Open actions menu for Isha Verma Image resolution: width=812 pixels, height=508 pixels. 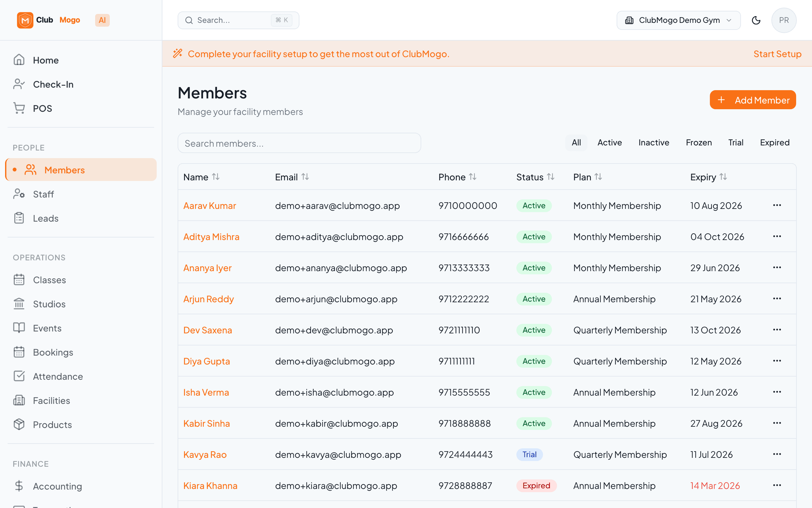tap(777, 392)
